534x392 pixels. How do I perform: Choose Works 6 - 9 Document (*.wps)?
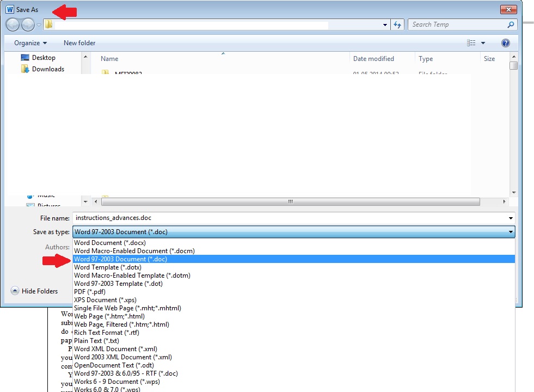point(294,382)
